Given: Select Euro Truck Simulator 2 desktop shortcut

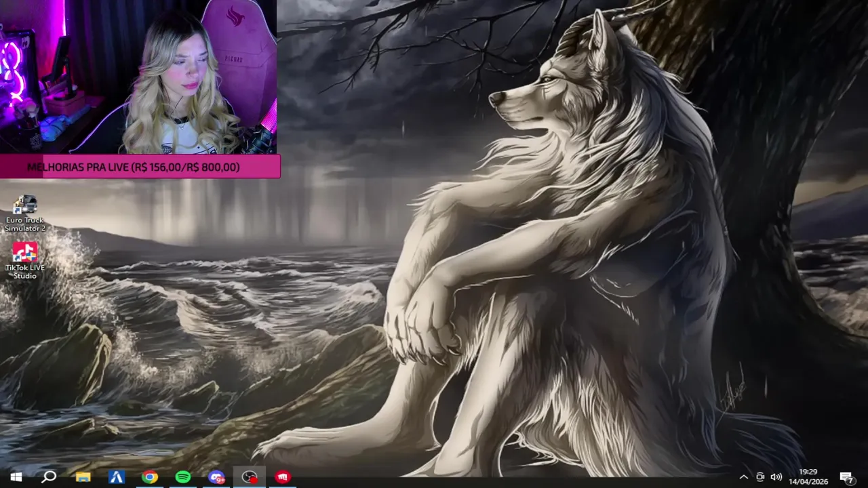Looking at the screenshot, I should [x=25, y=213].
